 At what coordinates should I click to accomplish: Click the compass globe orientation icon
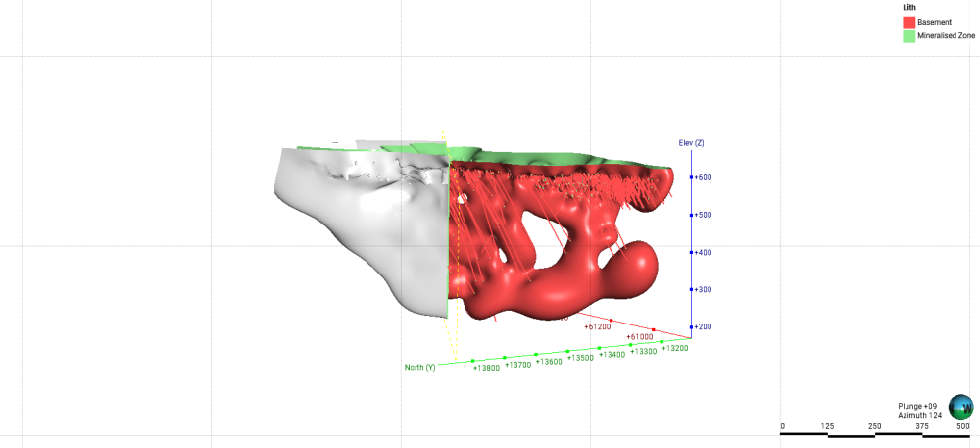point(960,408)
